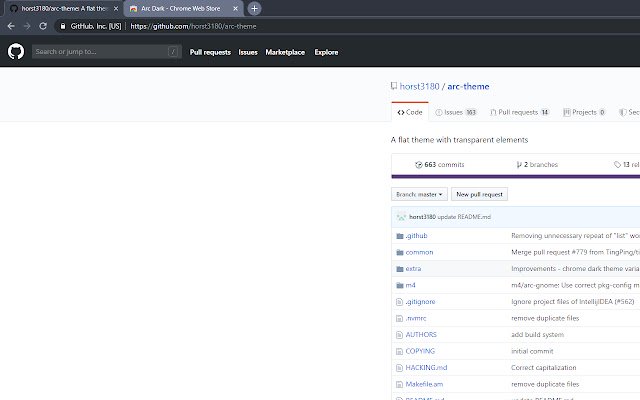Open the 'initial commit' message link
Viewport: 640px width, 400px height.
pyautogui.click(x=532, y=351)
